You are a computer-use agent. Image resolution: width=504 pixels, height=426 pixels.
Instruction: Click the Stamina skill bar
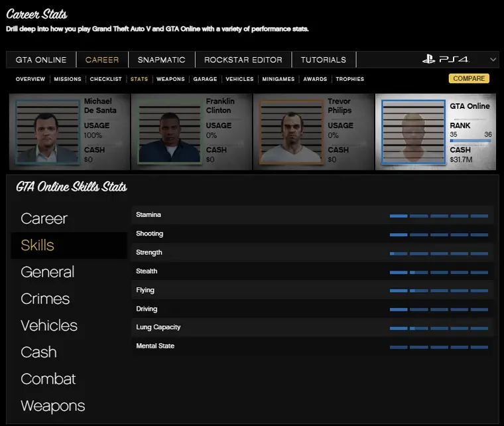439,216
